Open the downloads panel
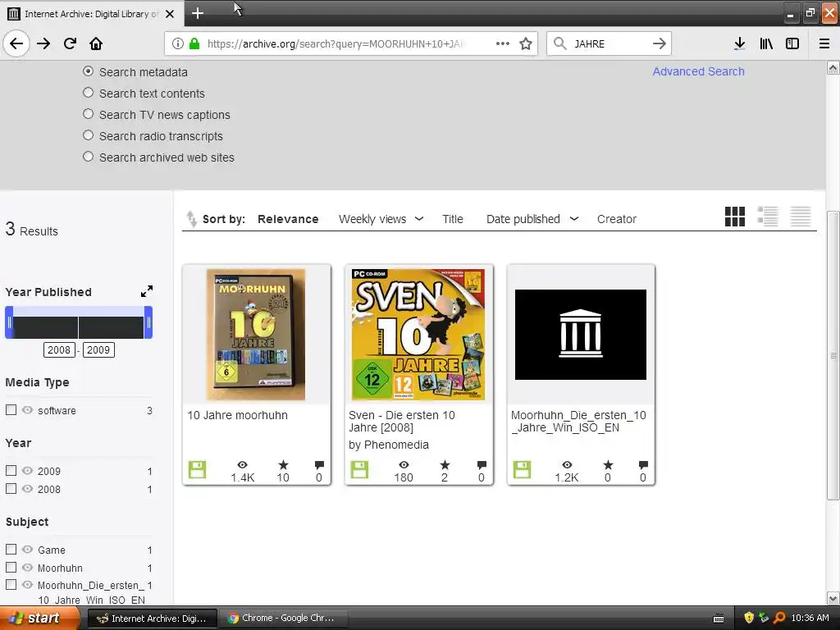Screen dimensions: 840x630 point(739,43)
